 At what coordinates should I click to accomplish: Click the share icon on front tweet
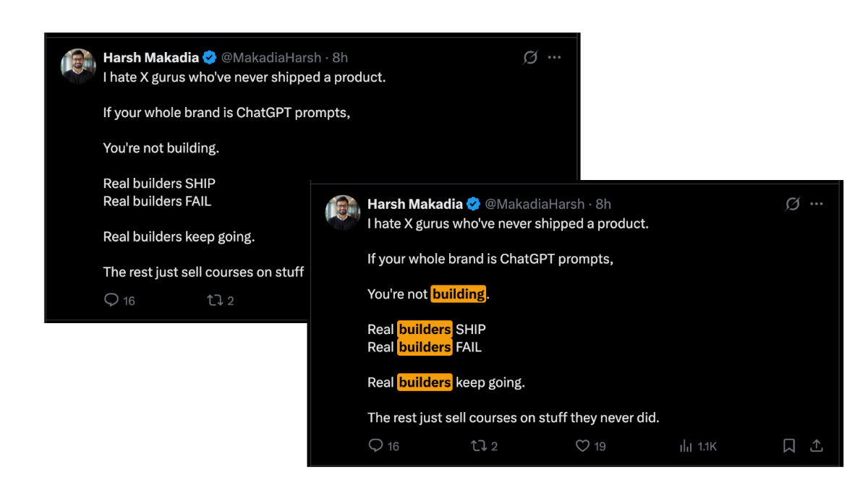[817, 446]
